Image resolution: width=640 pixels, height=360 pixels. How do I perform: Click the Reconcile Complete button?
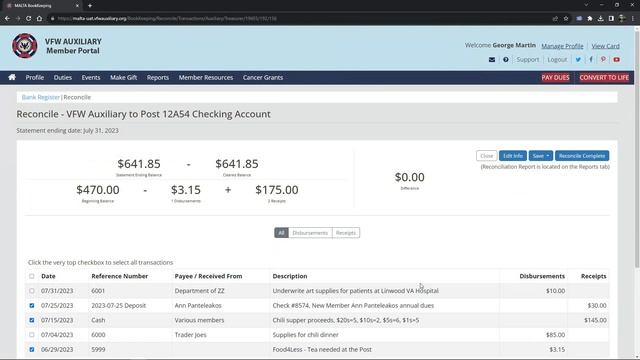click(x=582, y=156)
